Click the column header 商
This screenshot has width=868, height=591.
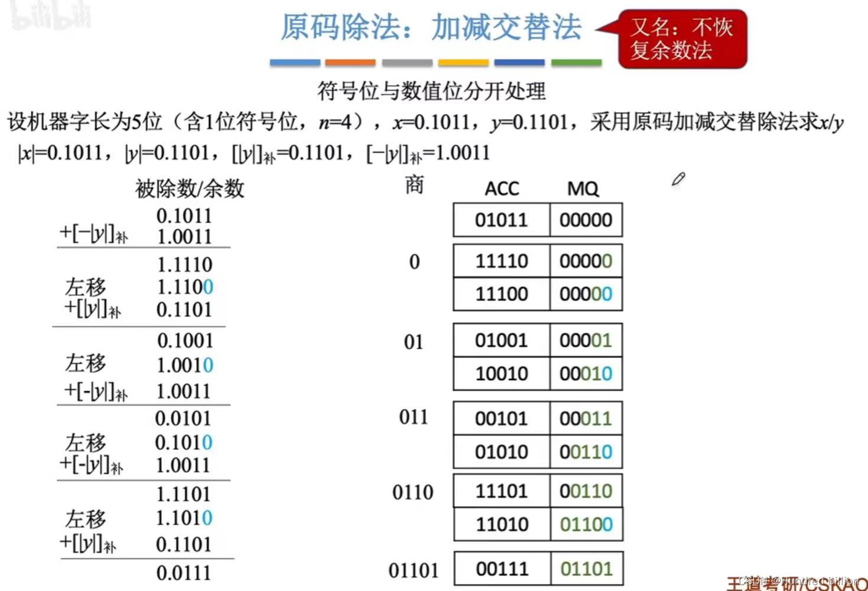click(414, 185)
